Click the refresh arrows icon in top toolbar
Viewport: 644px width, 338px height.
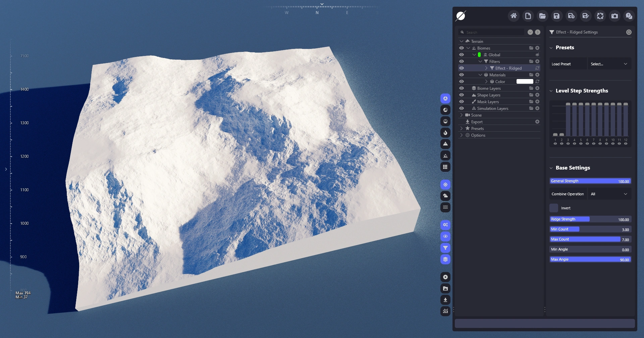600,16
